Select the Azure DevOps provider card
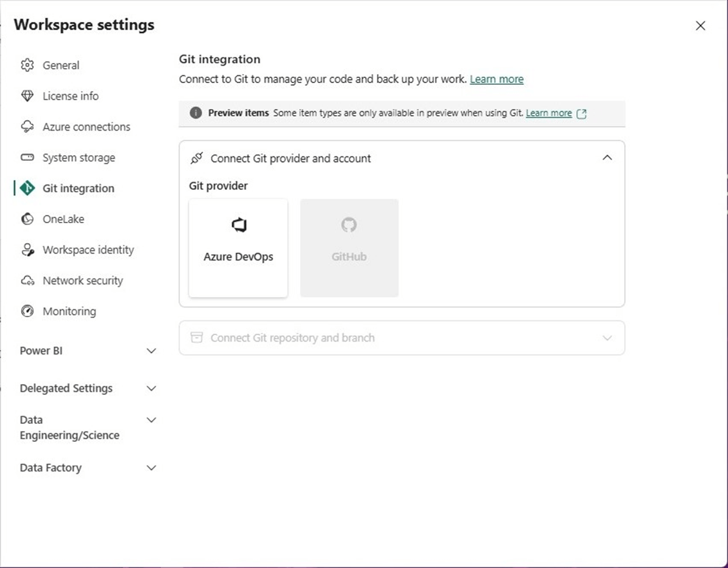The height and width of the screenshot is (568, 728). (x=238, y=248)
